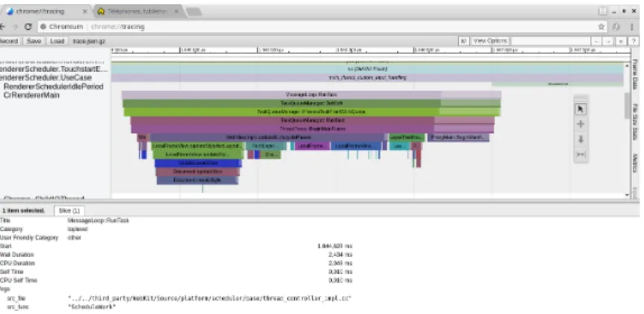Select the LocalFrameView::updateStyleAndLayout green slice

198,146
